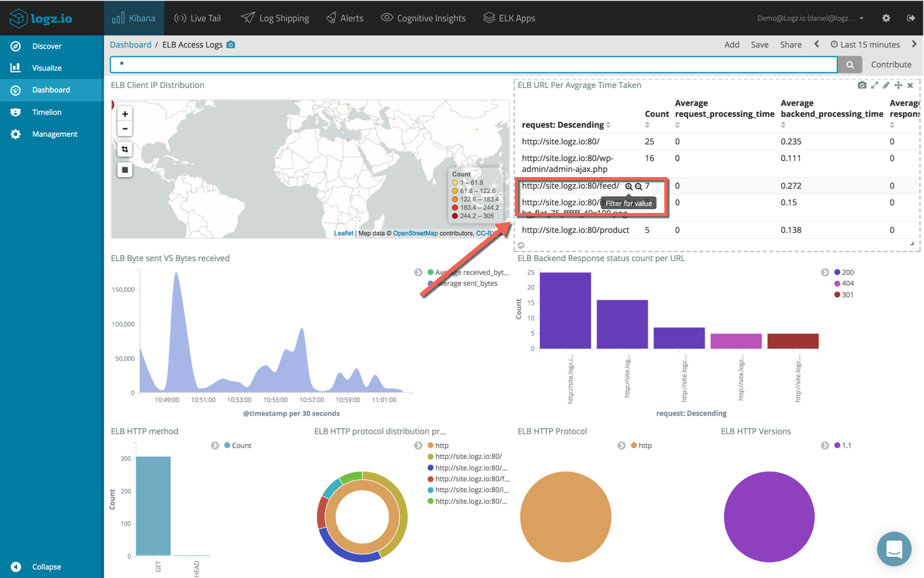This screenshot has height=578, width=924.
Task: Click the map draw-rectangle square icon
Action: 125,170
